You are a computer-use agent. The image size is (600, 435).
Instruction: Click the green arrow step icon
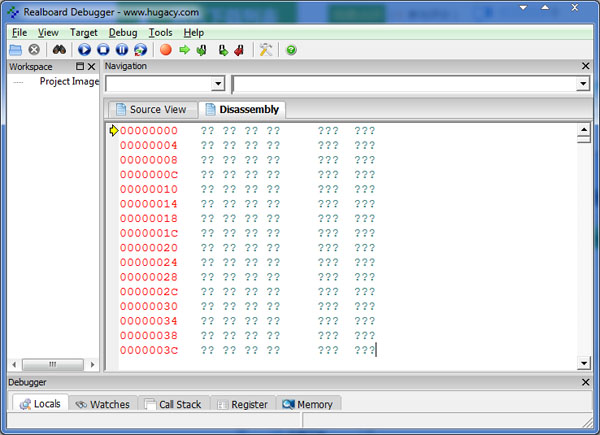pos(184,49)
